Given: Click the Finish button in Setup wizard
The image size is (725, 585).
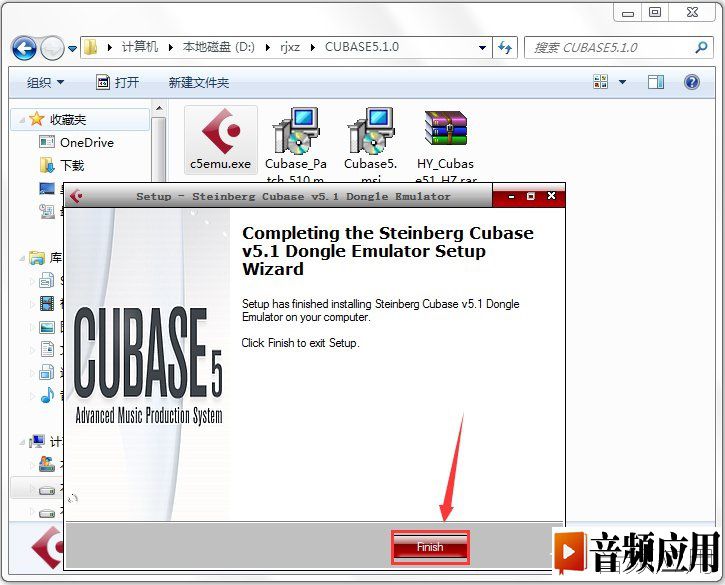Looking at the screenshot, I should coord(430,547).
